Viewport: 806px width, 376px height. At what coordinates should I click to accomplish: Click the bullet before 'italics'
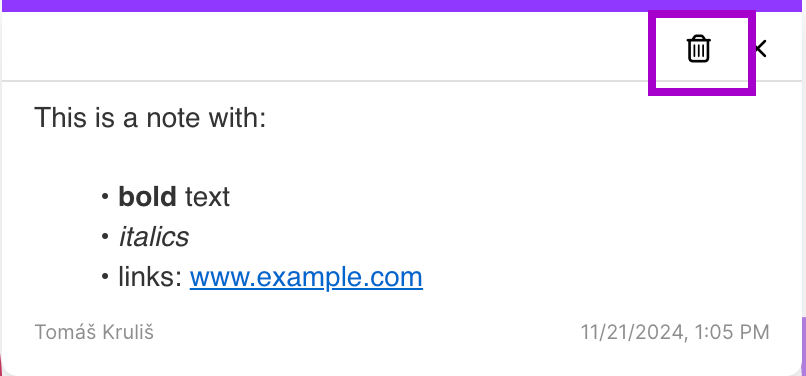coord(105,237)
